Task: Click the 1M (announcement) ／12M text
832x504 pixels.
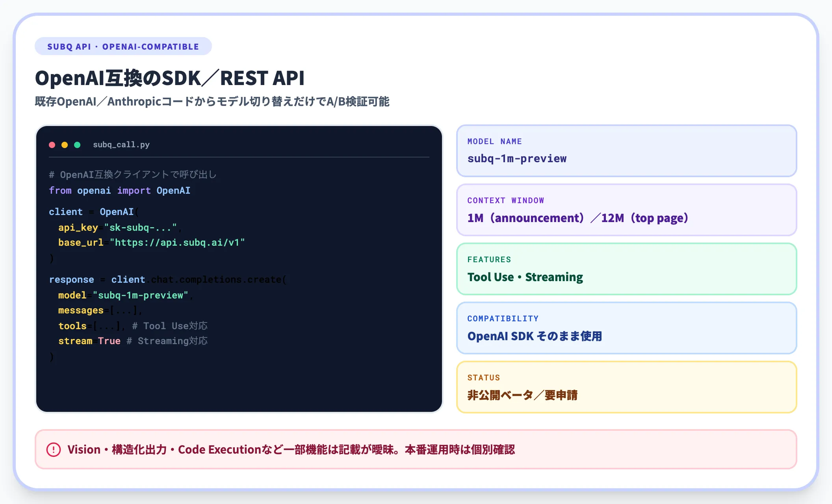Action: (x=578, y=218)
